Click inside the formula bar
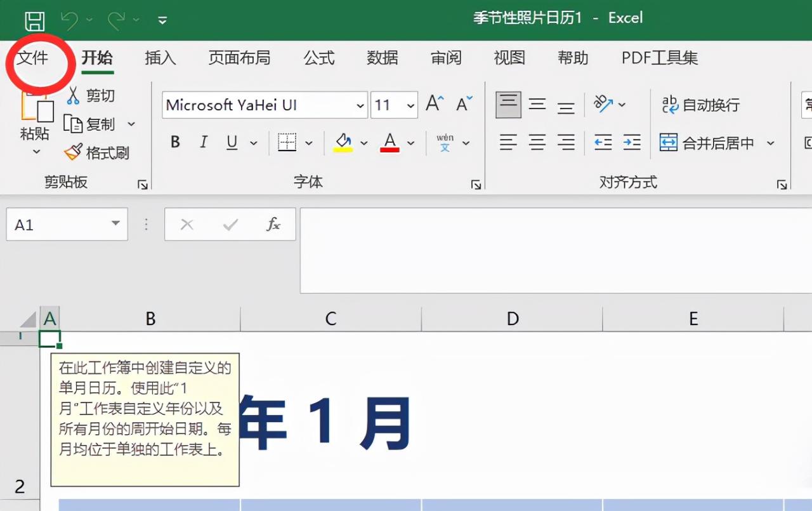This screenshot has width=812, height=511. click(556, 251)
